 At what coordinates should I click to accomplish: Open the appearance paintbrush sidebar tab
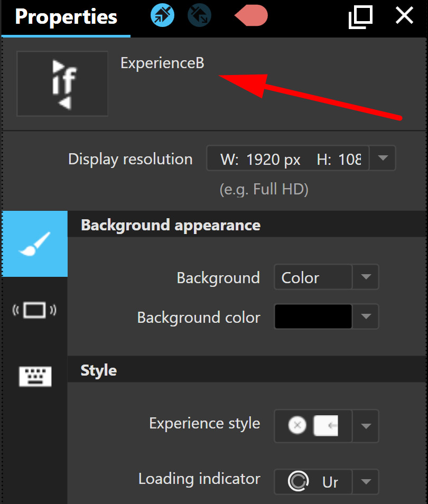click(x=35, y=244)
